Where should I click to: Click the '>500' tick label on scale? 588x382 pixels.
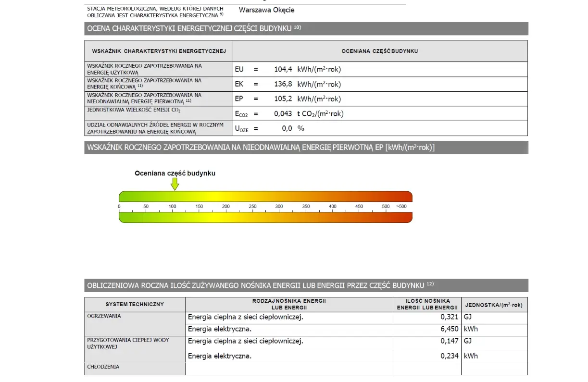(401, 206)
